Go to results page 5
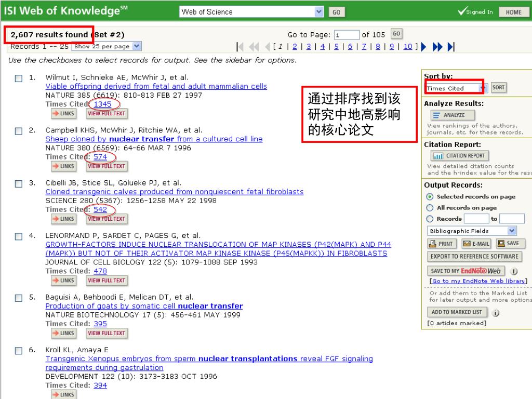Image resolution: width=532 pixels, height=399 pixels. pos(336,46)
